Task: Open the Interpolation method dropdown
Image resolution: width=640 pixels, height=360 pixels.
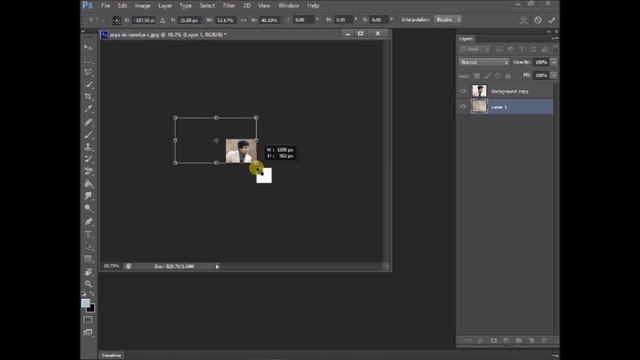Action: click(448, 20)
